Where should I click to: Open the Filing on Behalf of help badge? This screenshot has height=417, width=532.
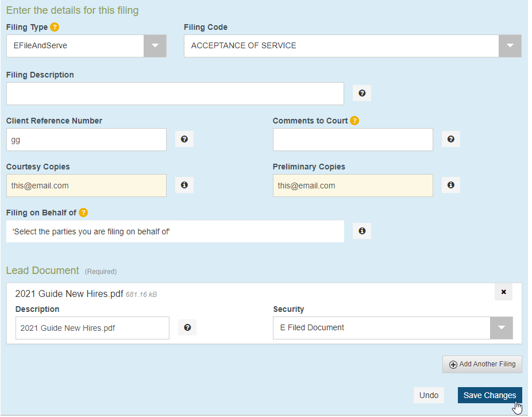tap(83, 213)
